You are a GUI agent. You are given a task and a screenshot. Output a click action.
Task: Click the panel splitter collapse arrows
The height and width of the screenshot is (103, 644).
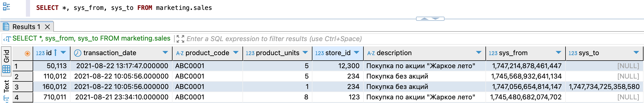pyautogui.click(x=430, y=19)
